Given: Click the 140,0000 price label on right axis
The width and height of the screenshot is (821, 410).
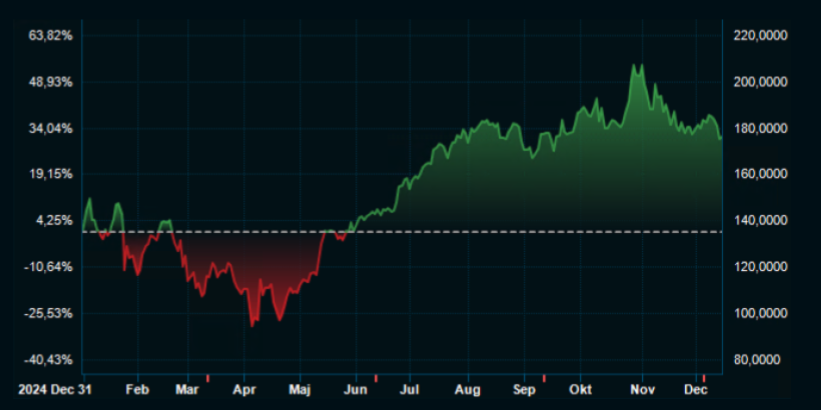Looking at the screenshot, I should (762, 221).
